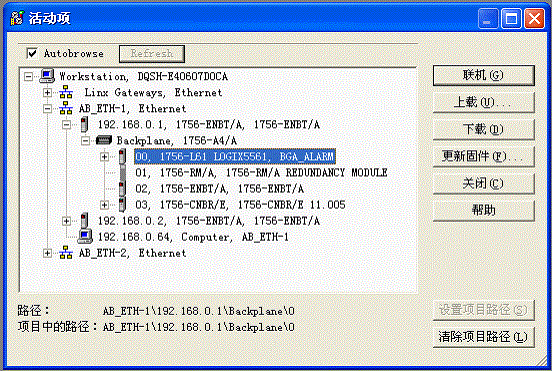This screenshot has width=552, height=371.
Task: Click the 1756-CNBR/E module icon
Action: click(x=123, y=205)
